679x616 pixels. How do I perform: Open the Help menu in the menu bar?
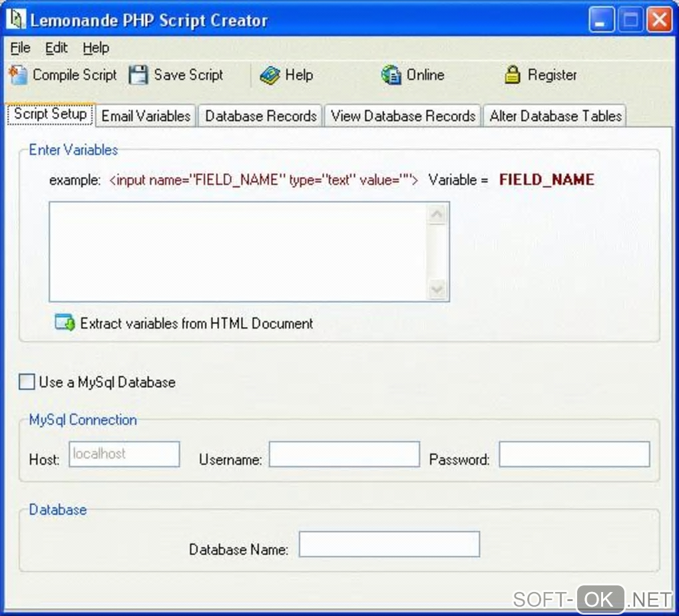click(x=96, y=48)
